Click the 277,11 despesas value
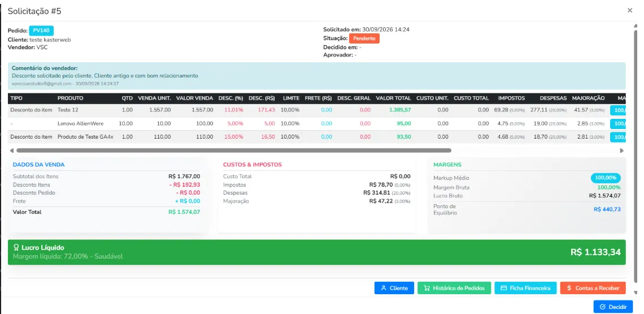Viewport: 644px width, 314px height. point(539,110)
